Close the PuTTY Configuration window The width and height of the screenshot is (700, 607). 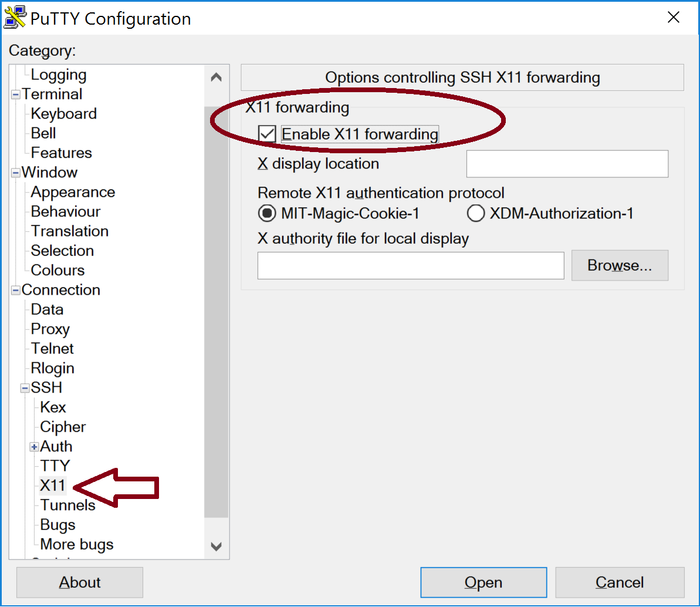674,18
